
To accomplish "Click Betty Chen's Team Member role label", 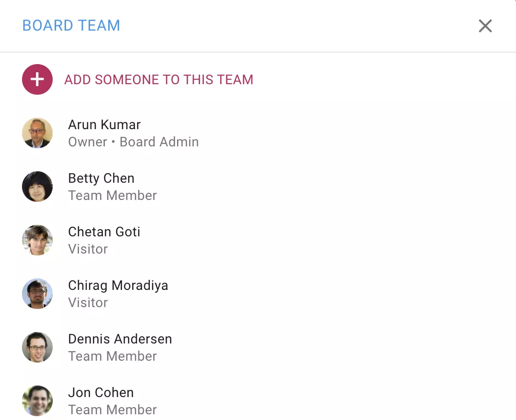I will point(112,196).
